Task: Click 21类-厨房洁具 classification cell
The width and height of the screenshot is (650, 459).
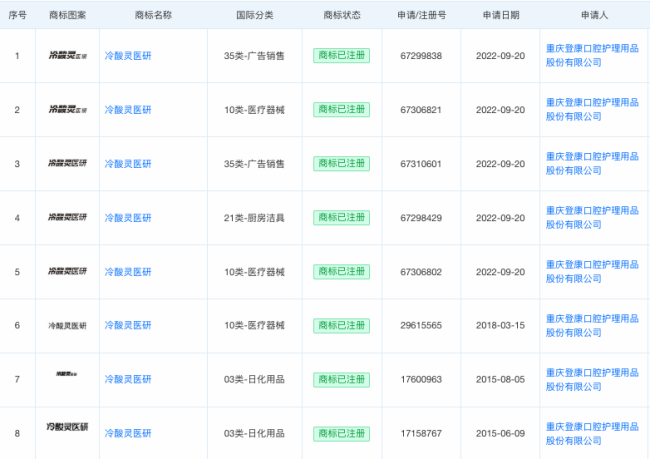Action: coord(254,218)
